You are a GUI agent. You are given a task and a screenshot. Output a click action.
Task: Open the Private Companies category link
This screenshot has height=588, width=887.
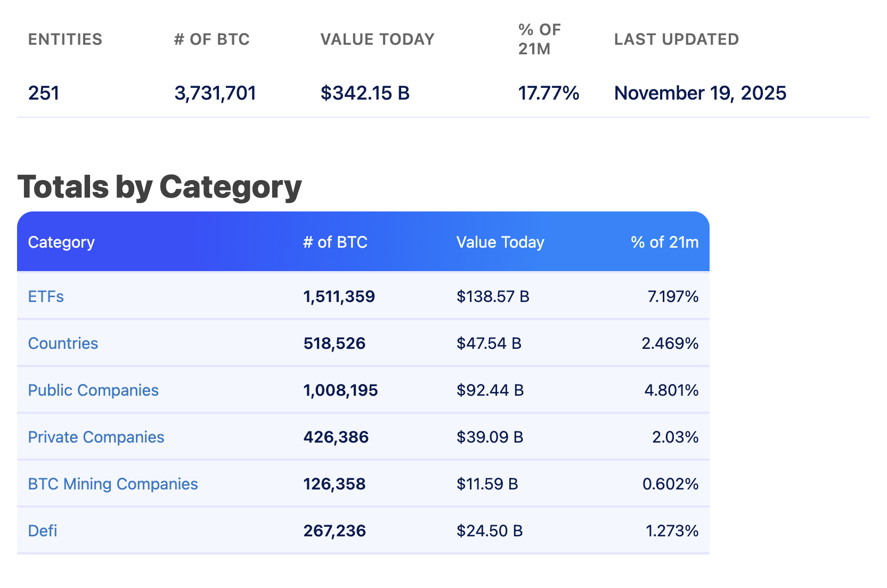[96, 437]
